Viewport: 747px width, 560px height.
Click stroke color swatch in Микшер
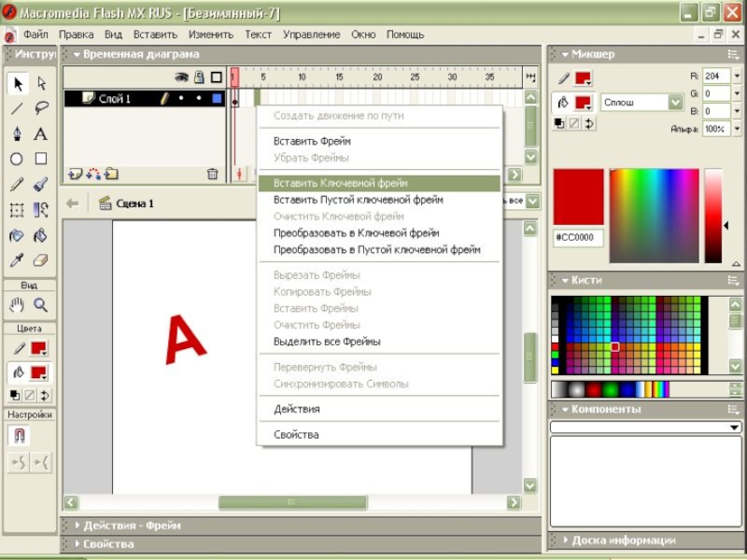[583, 78]
